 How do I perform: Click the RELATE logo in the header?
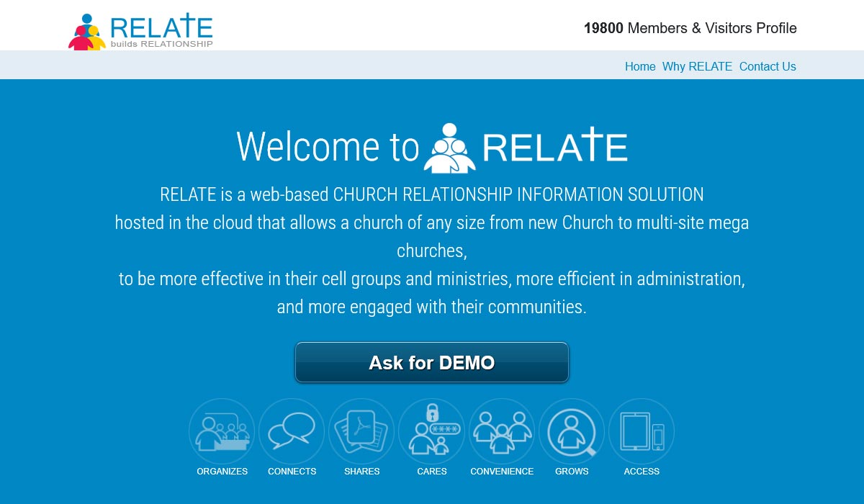pos(140,32)
